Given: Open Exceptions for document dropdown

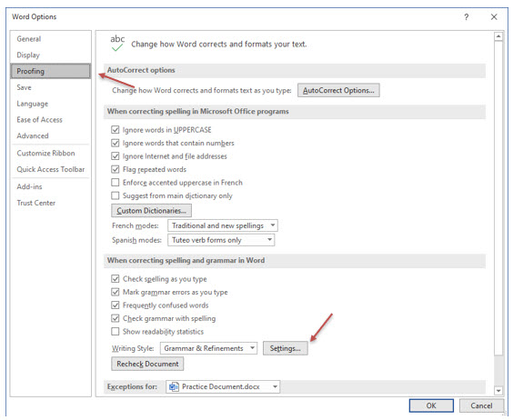Looking at the screenshot, I should (223, 386).
